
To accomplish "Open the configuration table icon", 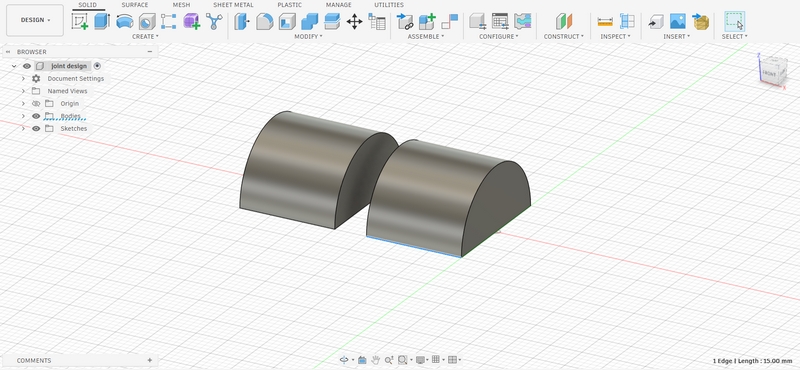I will (500, 21).
